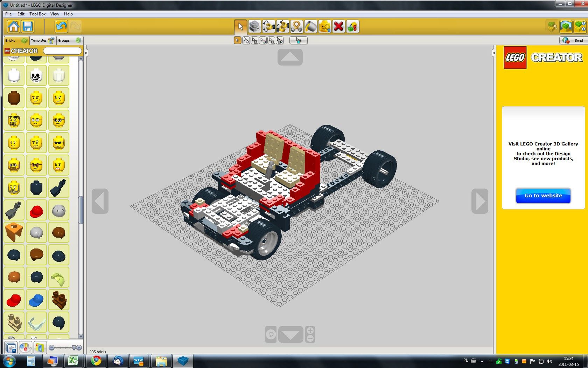Filter bricks by color icon
Image resolution: width=588 pixels, height=368 pixels.
coord(25,348)
